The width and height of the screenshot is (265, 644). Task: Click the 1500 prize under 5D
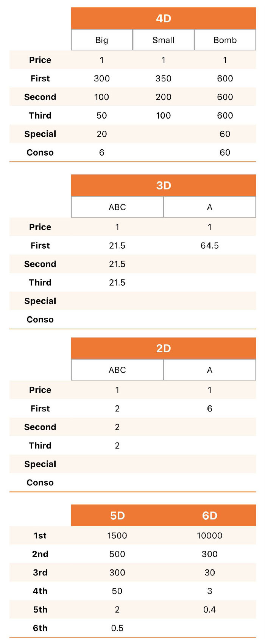pos(117,535)
